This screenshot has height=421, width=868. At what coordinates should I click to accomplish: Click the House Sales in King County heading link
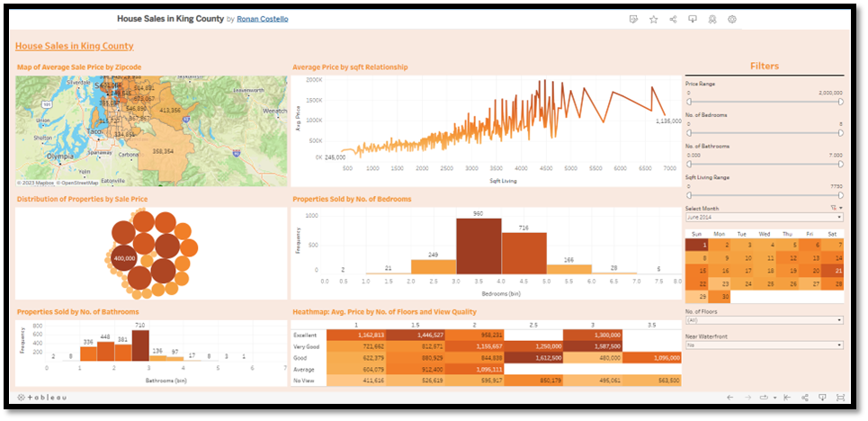[x=75, y=46]
